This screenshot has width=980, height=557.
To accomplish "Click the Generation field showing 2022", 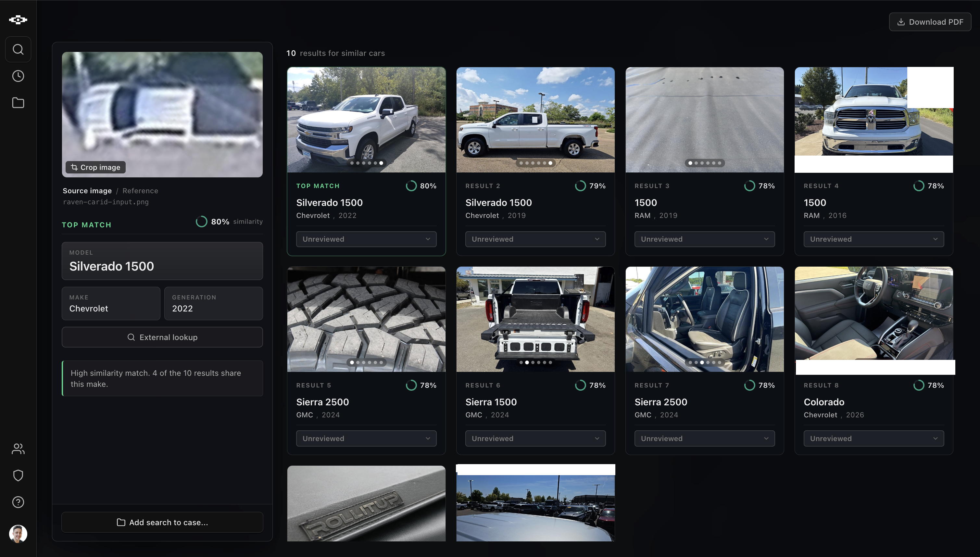I will click(x=213, y=303).
